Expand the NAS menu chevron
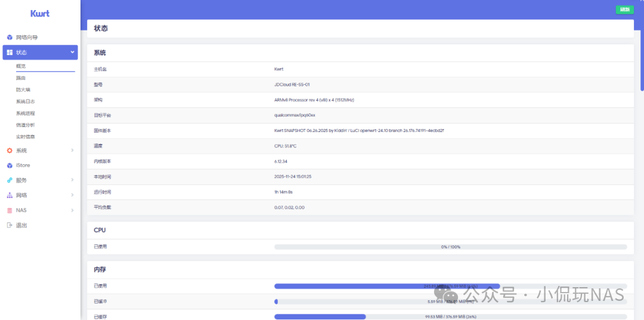This screenshot has width=644, height=320. click(x=72, y=210)
